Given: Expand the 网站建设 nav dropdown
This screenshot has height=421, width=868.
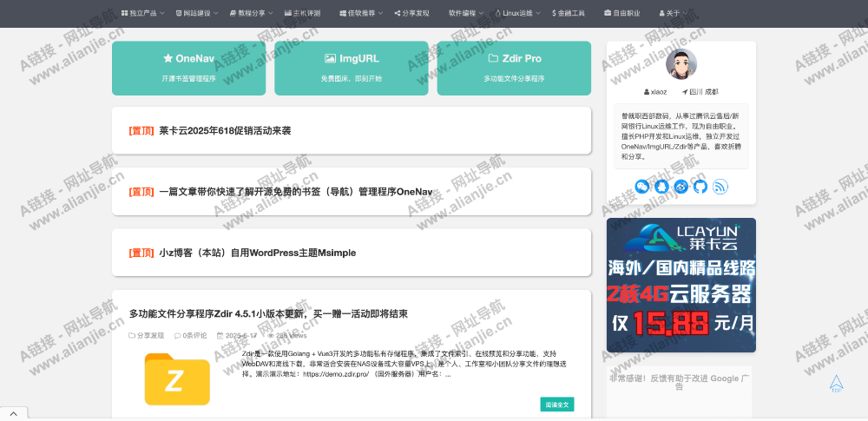Looking at the screenshot, I should pyautogui.click(x=197, y=13).
